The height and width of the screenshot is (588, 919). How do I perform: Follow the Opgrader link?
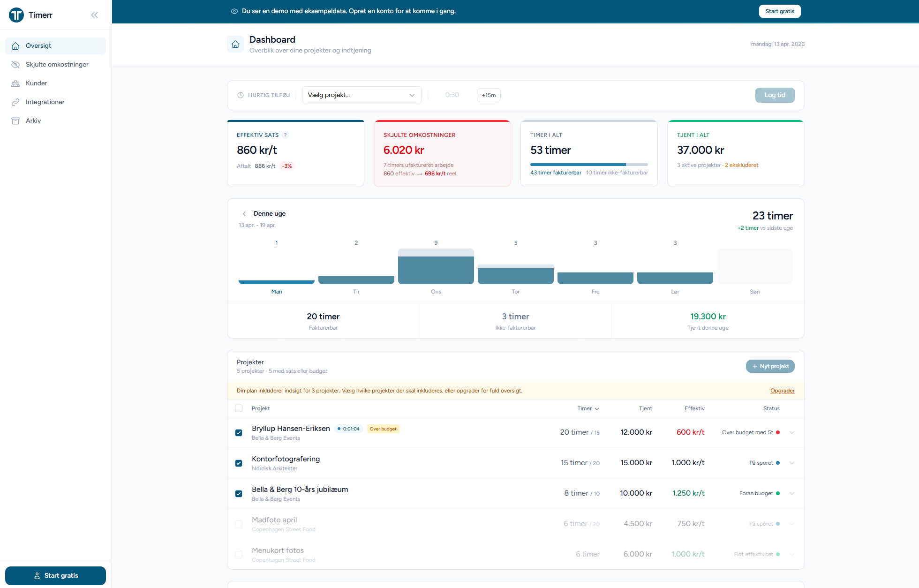tap(782, 391)
